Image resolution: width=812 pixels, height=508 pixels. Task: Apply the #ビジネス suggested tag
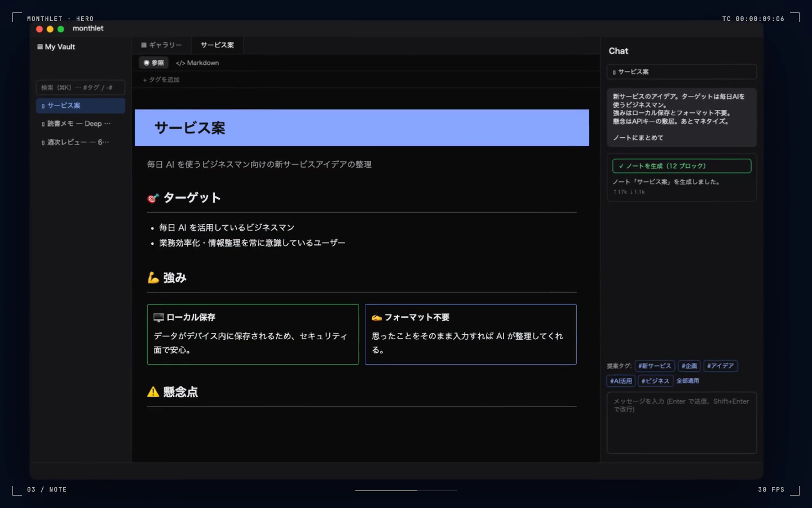655,381
